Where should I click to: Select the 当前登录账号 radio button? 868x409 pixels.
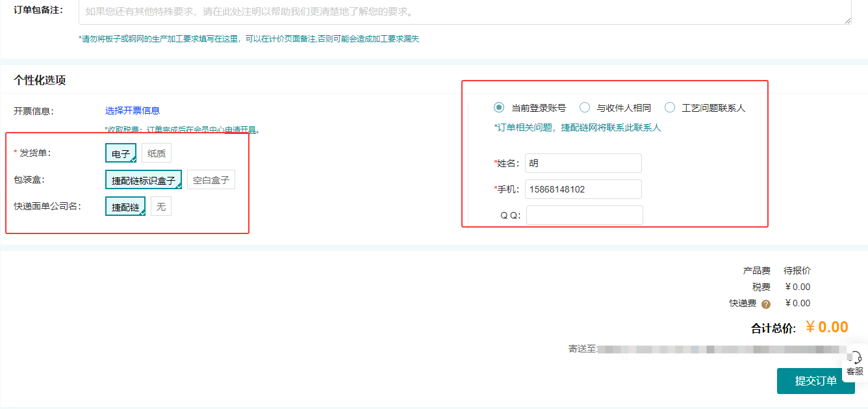click(499, 108)
